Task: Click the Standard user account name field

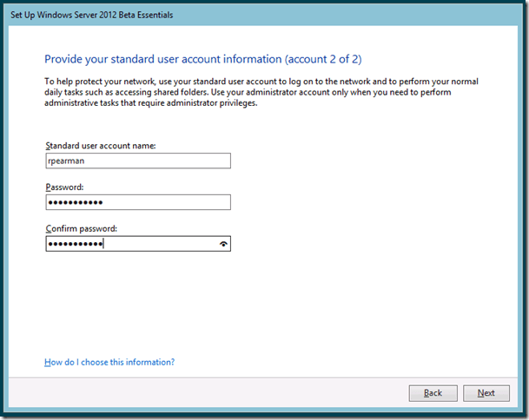Action: pyautogui.click(x=137, y=161)
